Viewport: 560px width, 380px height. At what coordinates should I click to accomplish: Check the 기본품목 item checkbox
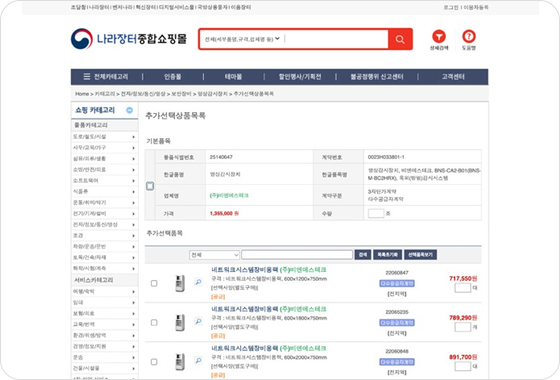(150, 186)
